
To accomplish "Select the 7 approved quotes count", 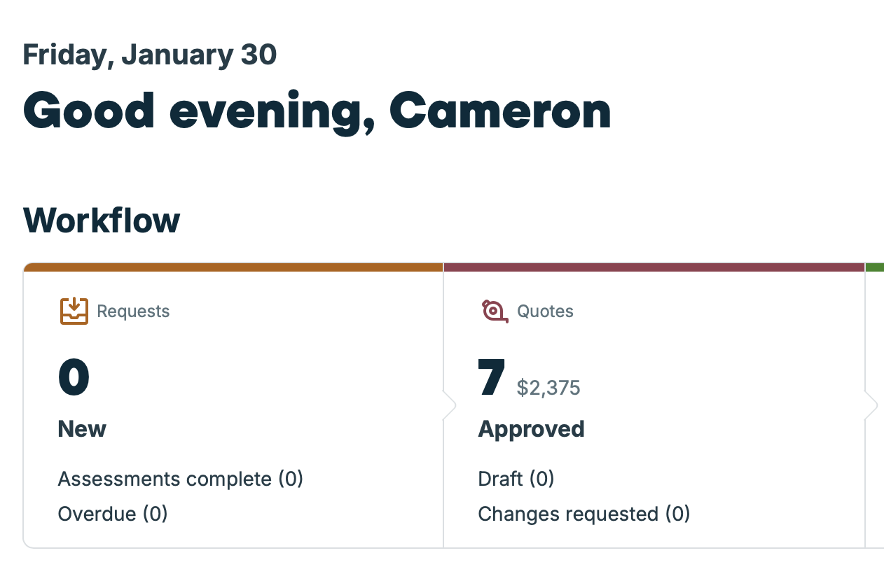I will [x=491, y=378].
